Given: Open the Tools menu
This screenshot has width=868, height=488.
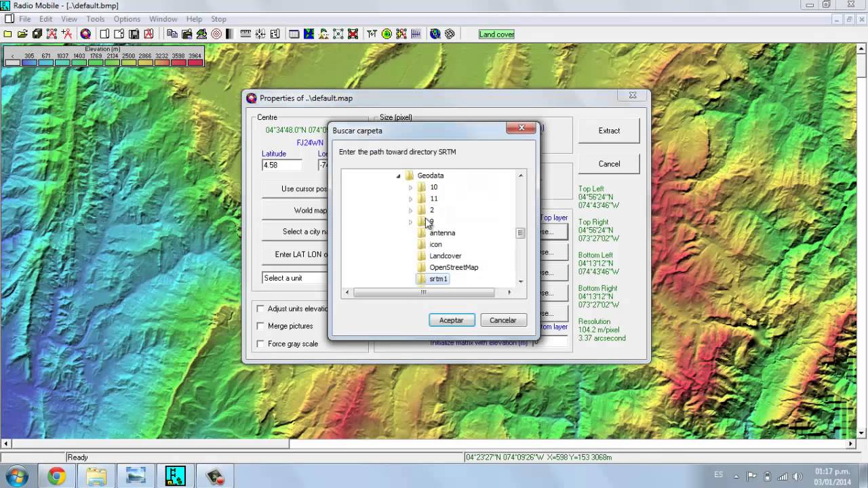Looking at the screenshot, I should tap(95, 19).
